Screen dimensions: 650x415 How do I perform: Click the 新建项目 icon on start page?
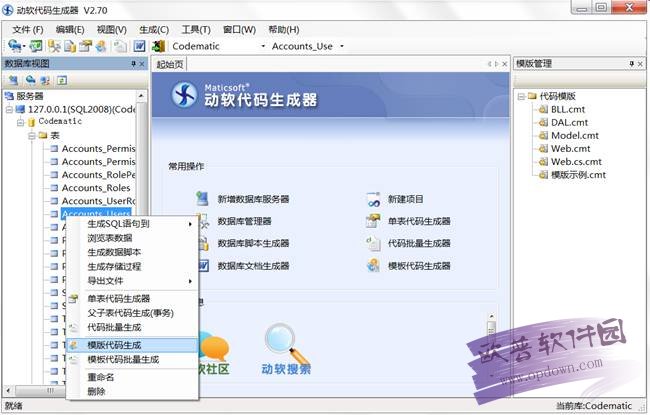(373, 199)
